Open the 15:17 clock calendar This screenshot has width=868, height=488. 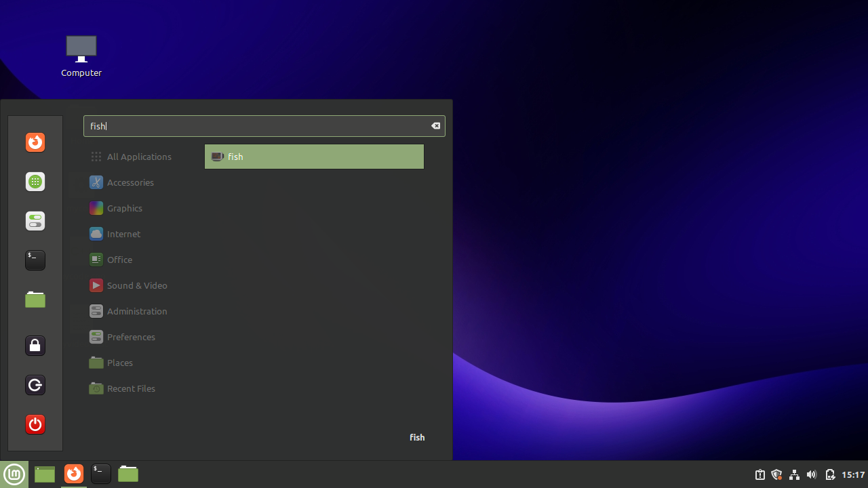[853, 474]
